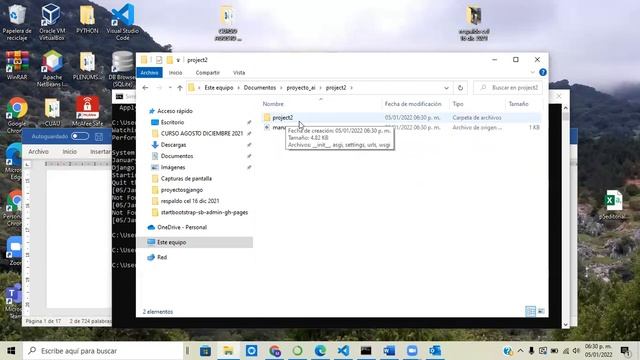Select Imágenes in navigation pane
Viewport: 640px width, 360px height.
pyautogui.click(x=173, y=167)
